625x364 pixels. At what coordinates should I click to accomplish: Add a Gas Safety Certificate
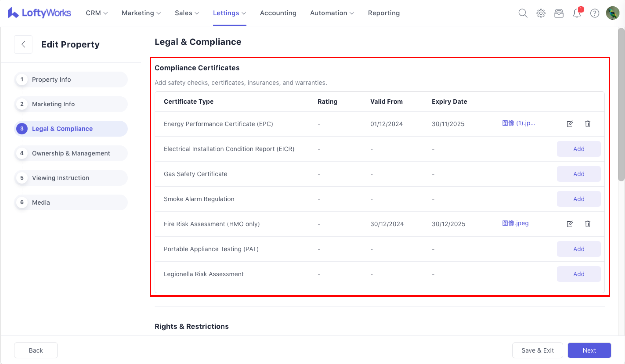579,174
